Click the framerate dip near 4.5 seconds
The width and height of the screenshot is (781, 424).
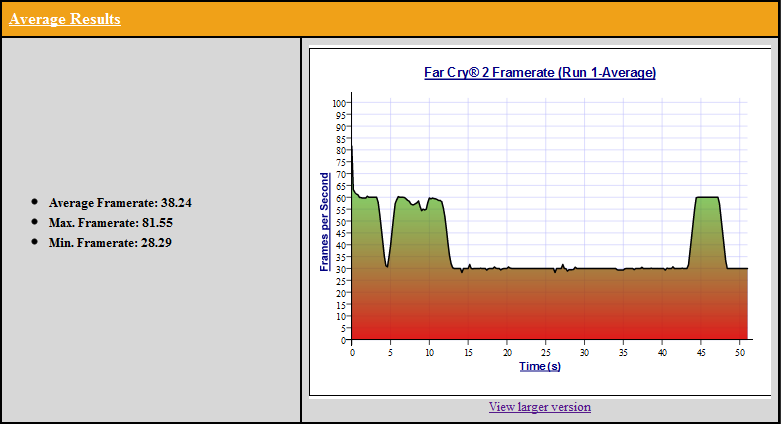point(387,265)
